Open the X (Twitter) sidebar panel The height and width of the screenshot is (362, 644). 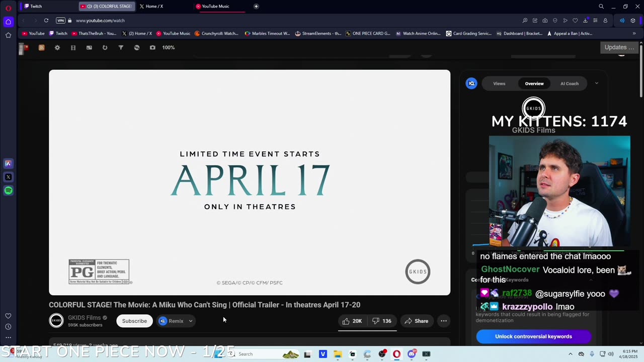pyautogui.click(x=8, y=177)
